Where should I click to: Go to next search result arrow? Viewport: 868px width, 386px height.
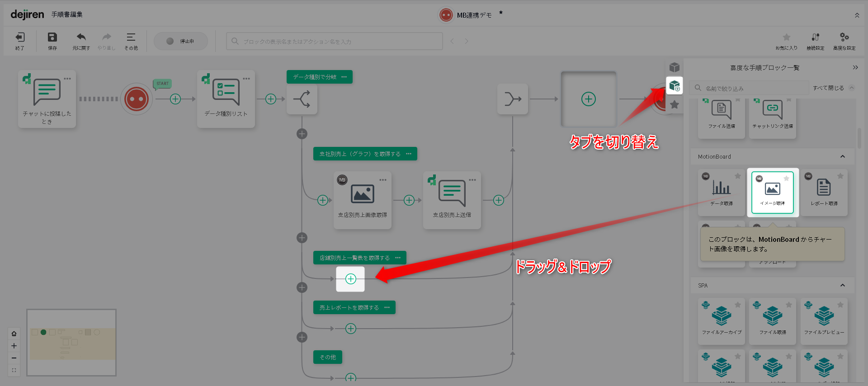click(467, 41)
